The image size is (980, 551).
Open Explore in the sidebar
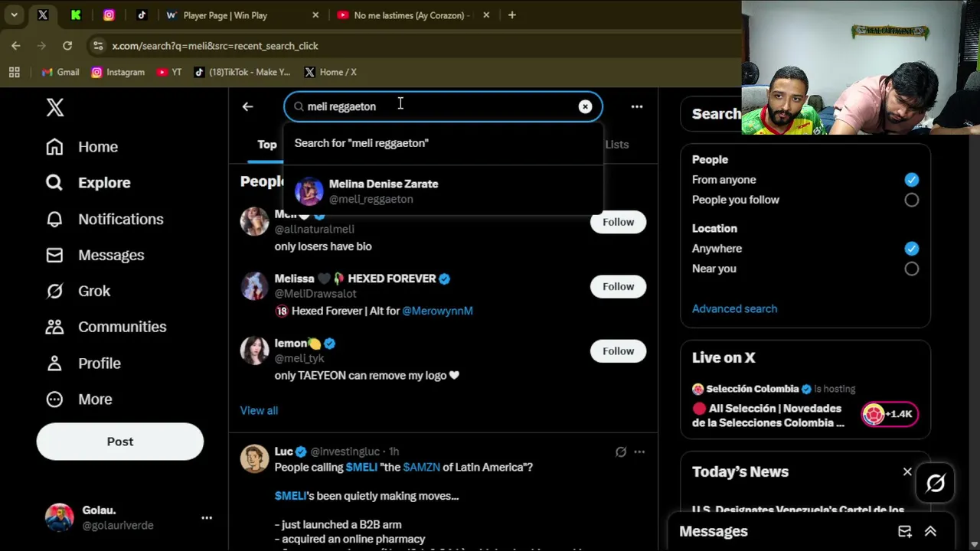[88, 183]
